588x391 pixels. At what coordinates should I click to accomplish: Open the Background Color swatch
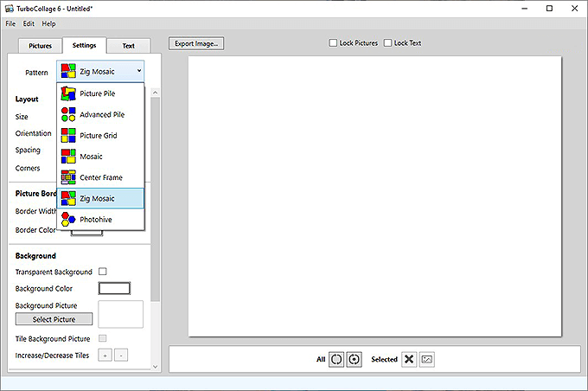(114, 288)
